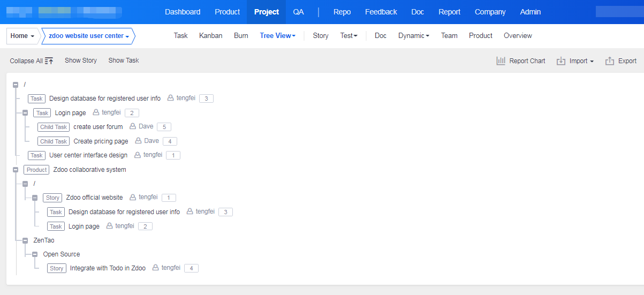This screenshot has width=644, height=295.
Task: Open the zdoo website user center dropdown
Action: coord(89,36)
